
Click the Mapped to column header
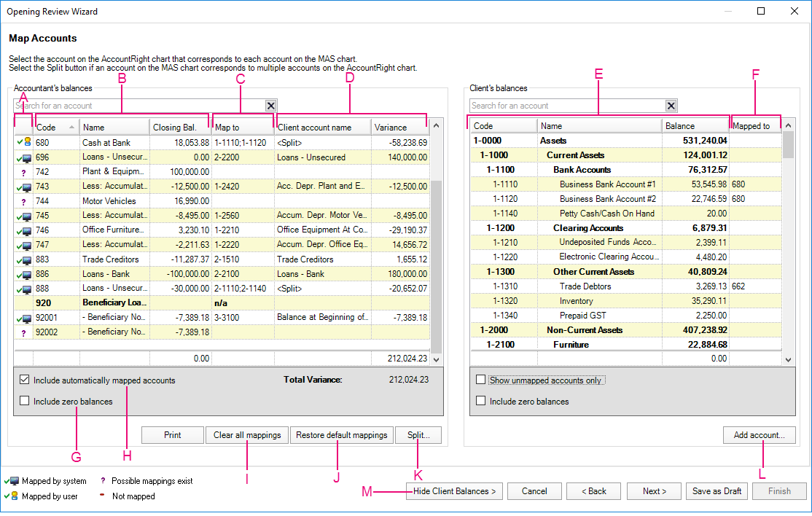pos(754,126)
